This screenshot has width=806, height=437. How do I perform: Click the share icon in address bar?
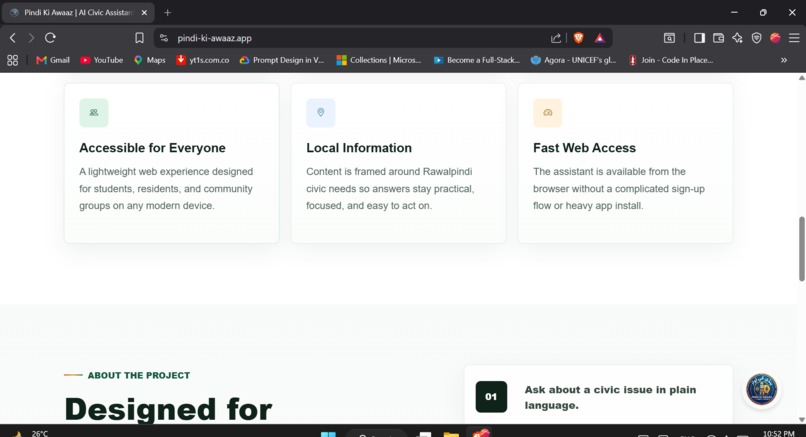[x=556, y=38]
